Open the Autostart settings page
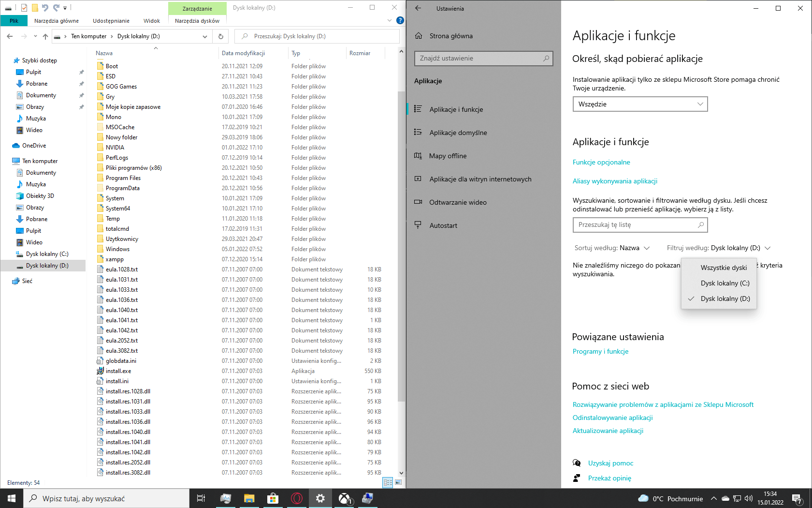The image size is (812, 508). 443,225
